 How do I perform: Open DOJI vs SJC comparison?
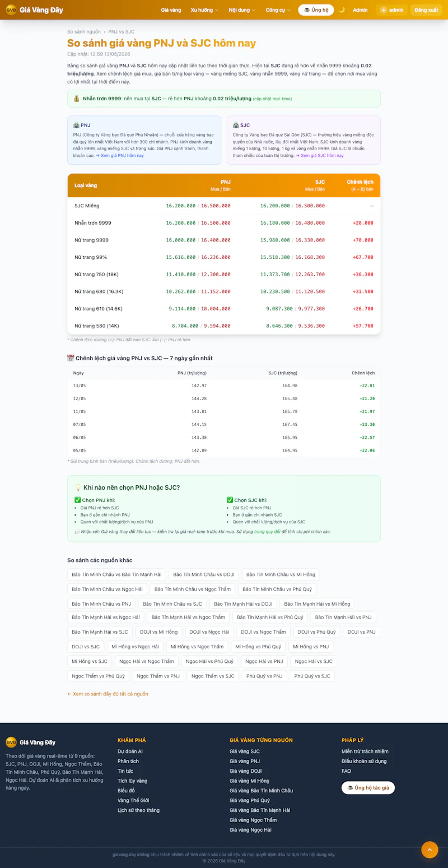click(86, 647)
